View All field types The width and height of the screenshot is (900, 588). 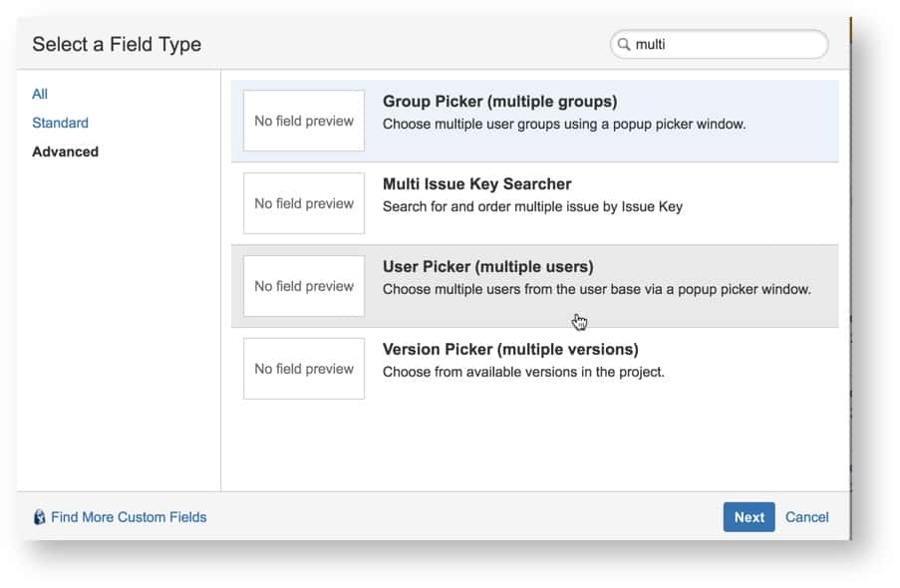coord(40,94)
